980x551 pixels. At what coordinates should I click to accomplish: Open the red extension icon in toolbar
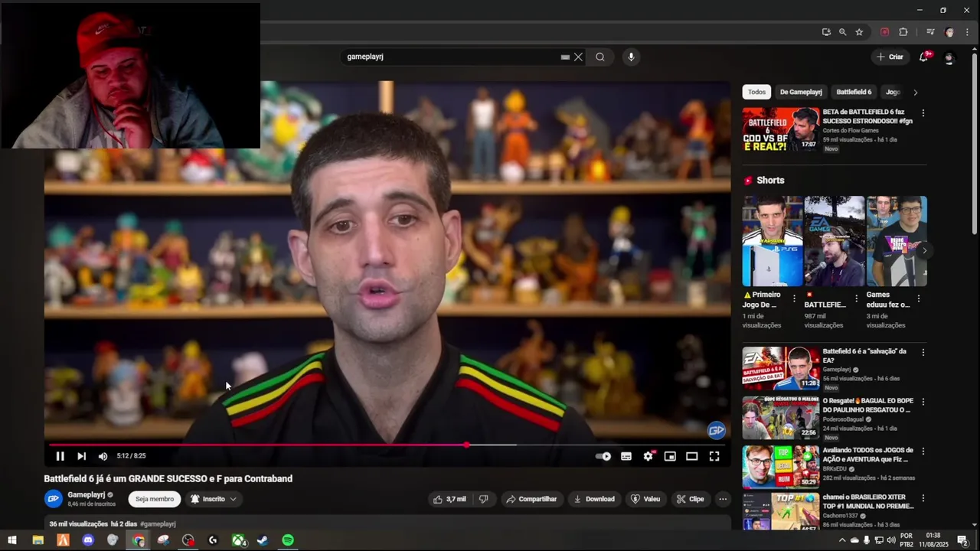[x=885, y=32]
